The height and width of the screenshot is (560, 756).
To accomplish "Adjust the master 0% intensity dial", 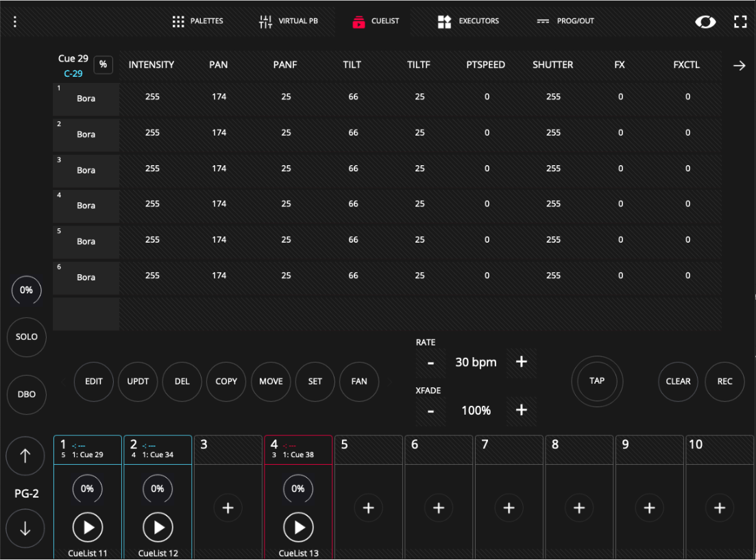I will [x=27, y=291].
